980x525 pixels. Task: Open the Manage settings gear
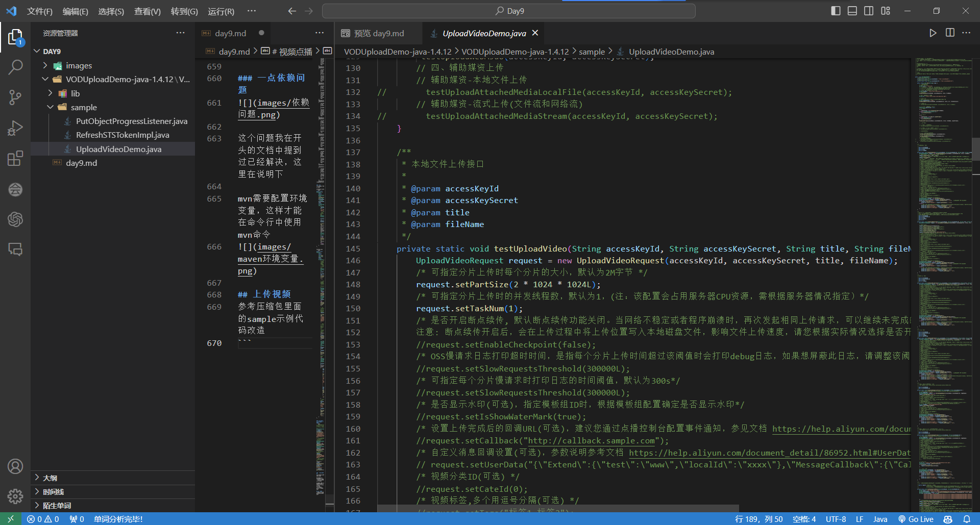point(15,496)
